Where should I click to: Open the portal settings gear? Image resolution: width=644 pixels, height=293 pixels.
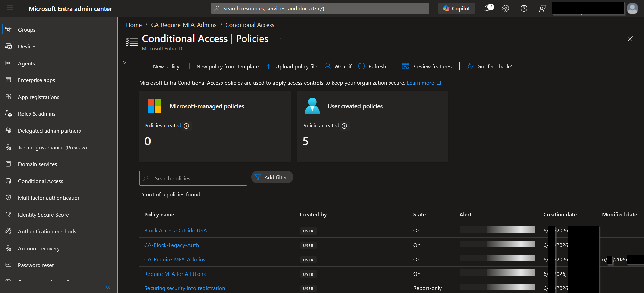tap(506, 8)
